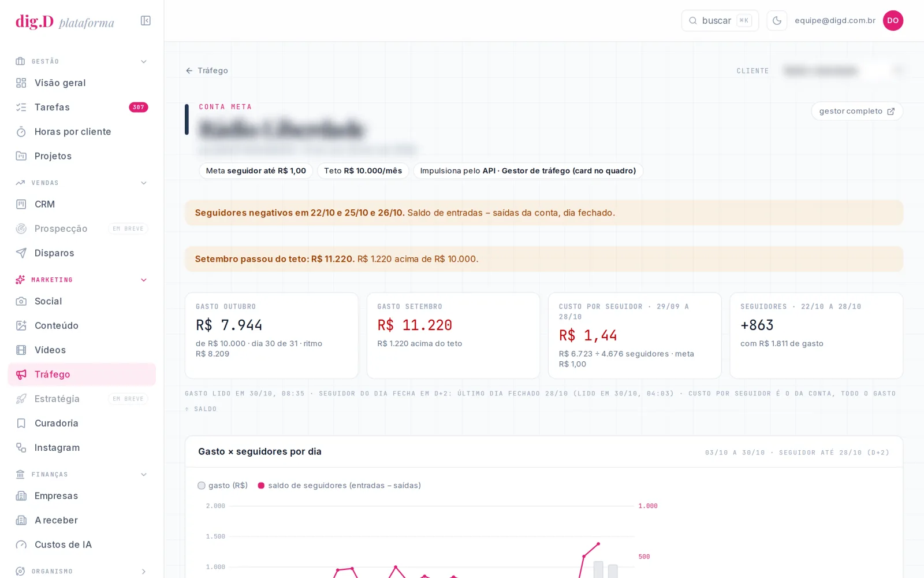Collapse the Marketing section chevron
Screen dimensions: 924x578
click(144, 280)
